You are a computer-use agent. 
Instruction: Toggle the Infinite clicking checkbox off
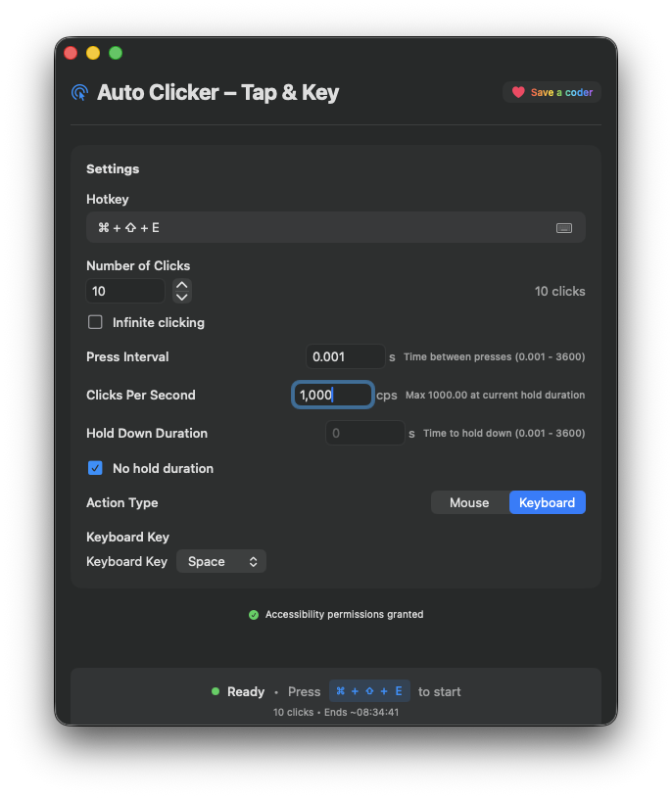[95, 321]
